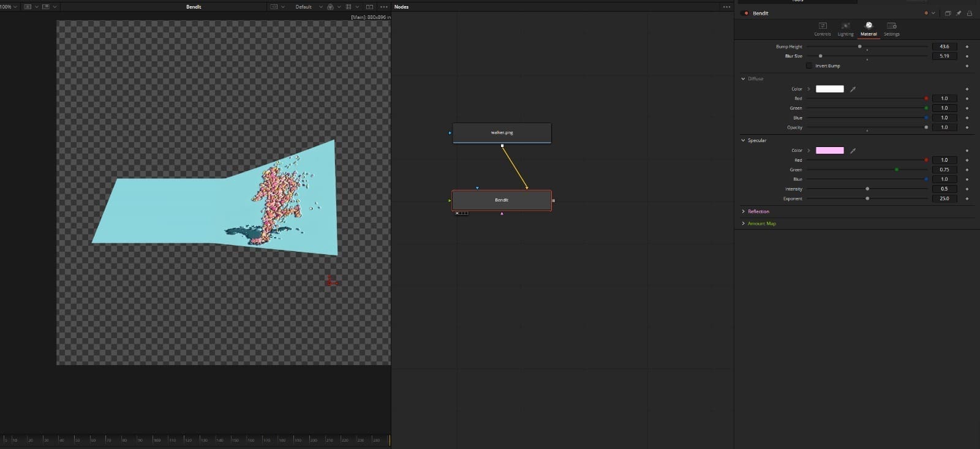Open the grid guides dropdown arrow

357,7
